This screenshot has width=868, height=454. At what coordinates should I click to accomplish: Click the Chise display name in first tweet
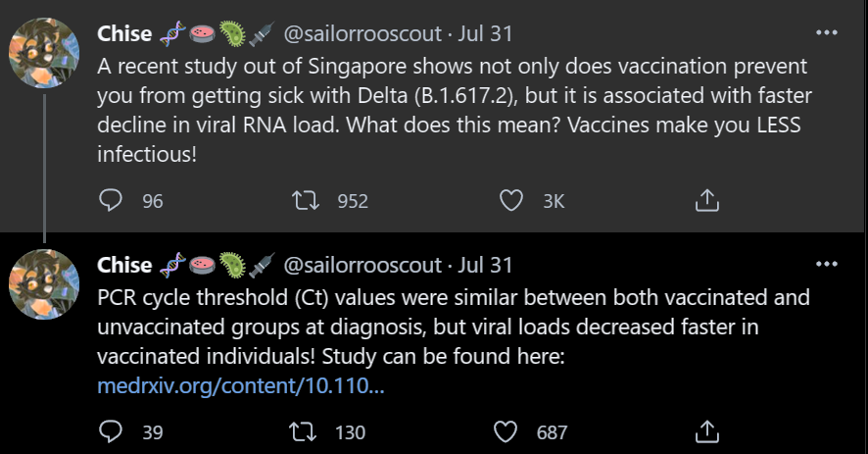click(124, 34)
